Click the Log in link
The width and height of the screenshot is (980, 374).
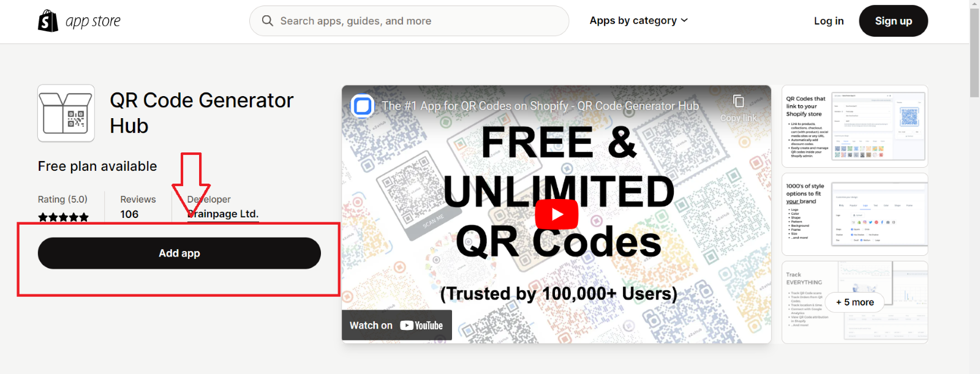coord(829,21)
